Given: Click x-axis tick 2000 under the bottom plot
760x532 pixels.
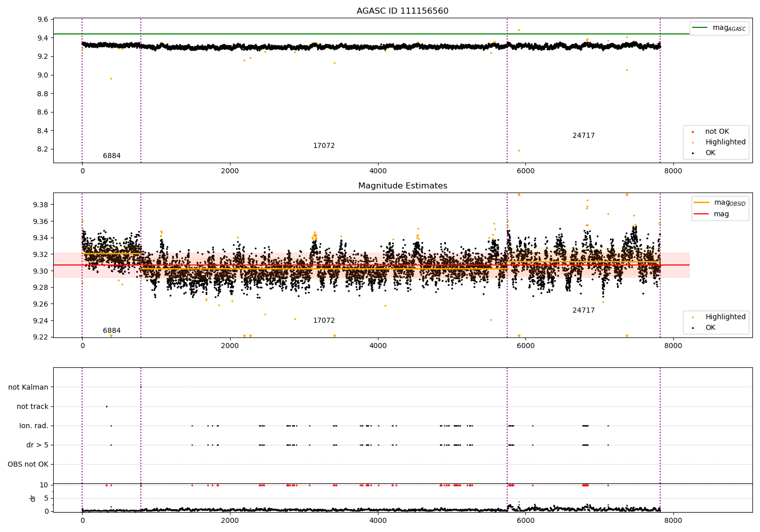Looking at the screenshot, I should point(230,521).
